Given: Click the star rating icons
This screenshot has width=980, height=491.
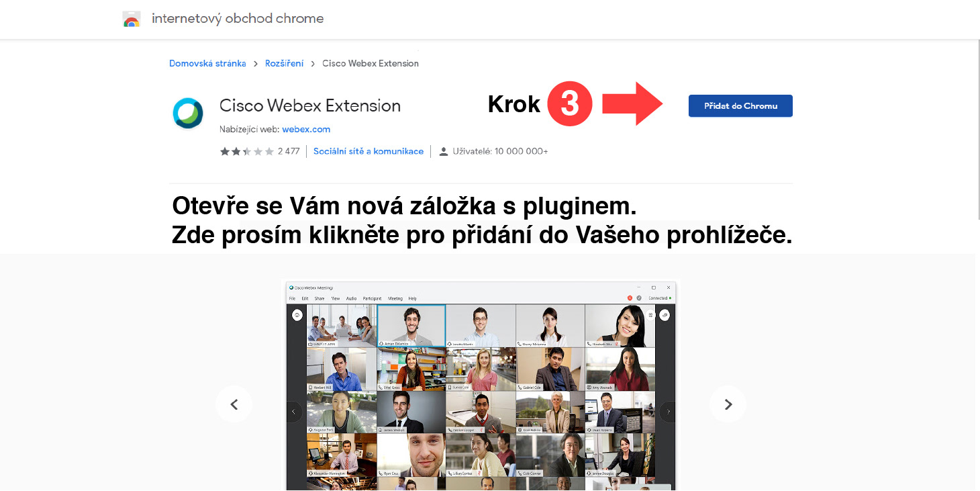Looking at the screenshot, I should pos(247,151).
